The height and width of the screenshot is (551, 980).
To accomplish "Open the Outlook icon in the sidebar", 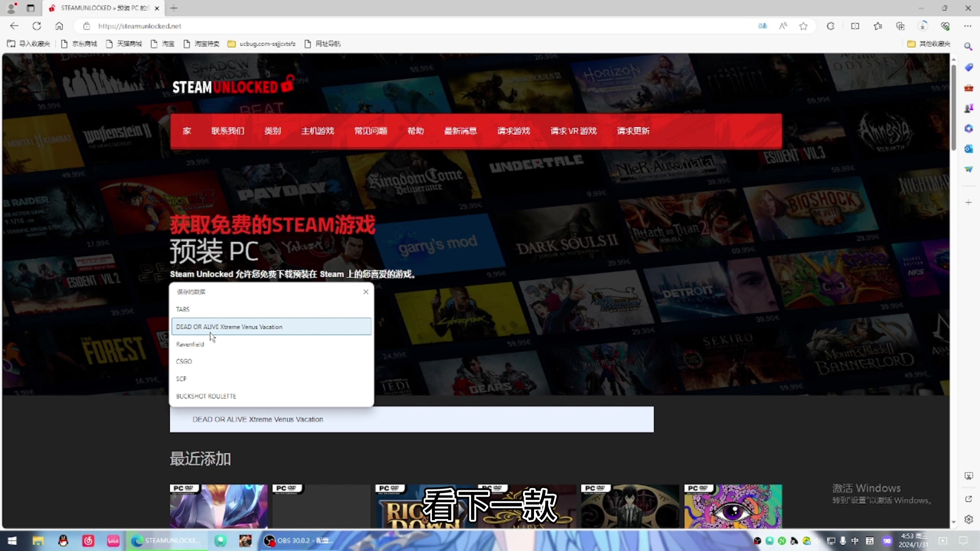I will 969,149.
